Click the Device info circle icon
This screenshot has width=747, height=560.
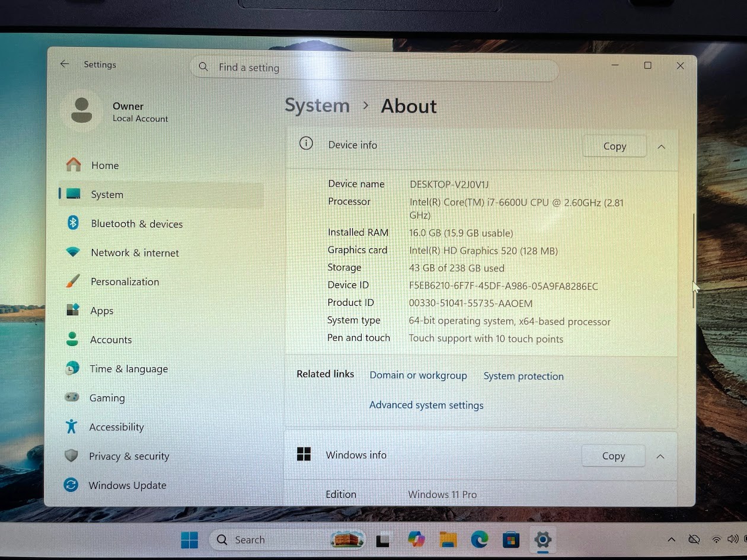coord(306,143)
